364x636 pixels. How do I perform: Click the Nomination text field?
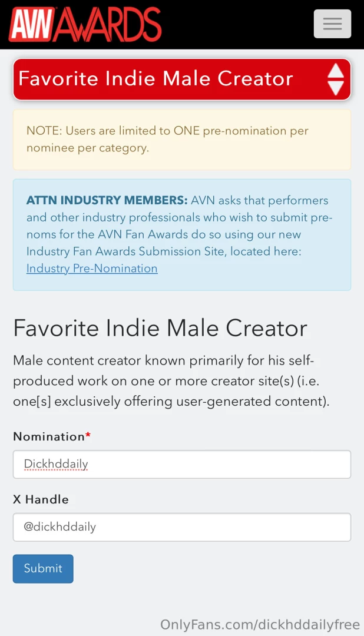pyautogui.click(x=182, y=464)
